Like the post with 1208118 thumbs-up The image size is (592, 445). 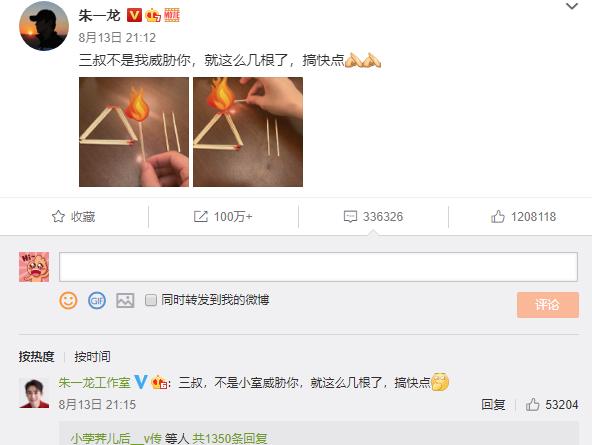[x=498, y=216]
